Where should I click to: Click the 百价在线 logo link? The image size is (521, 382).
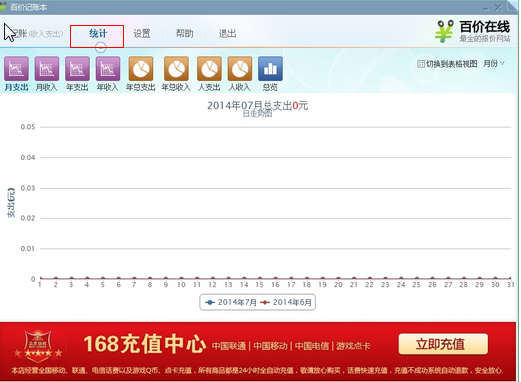click(473, 31)
